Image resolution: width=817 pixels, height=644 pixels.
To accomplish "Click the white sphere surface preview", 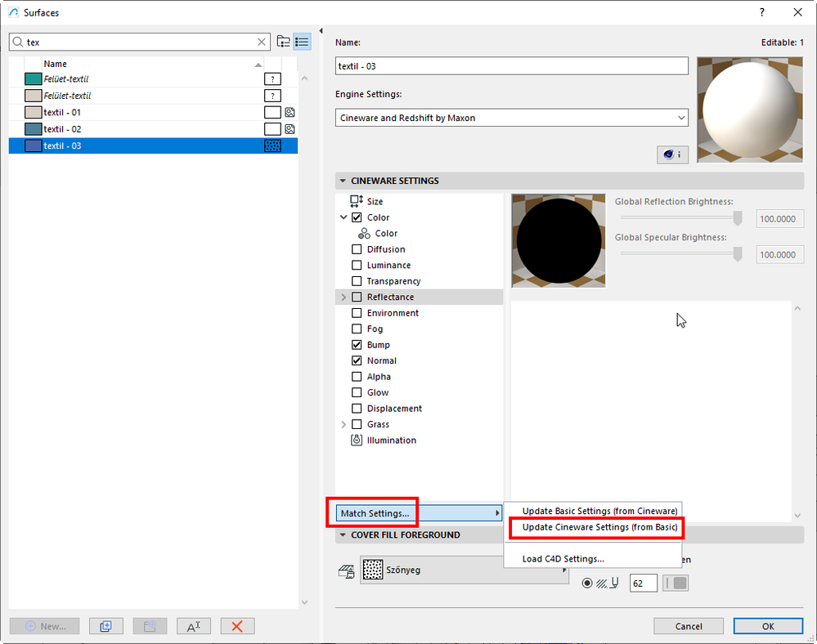I will click(x=750, y=110).
